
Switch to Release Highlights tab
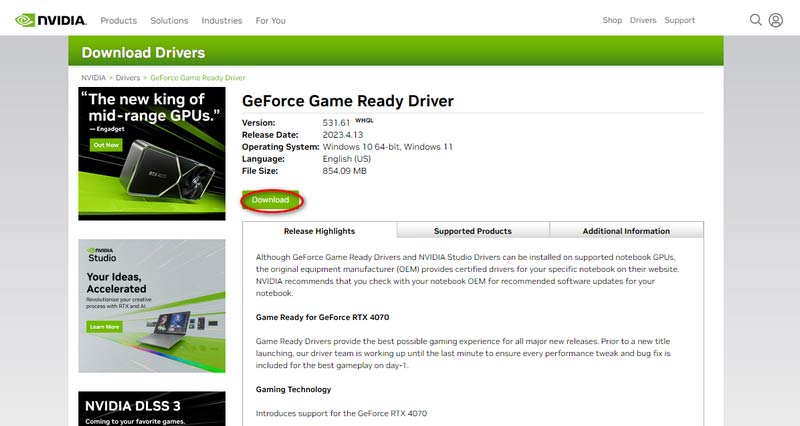pos(319,231)
